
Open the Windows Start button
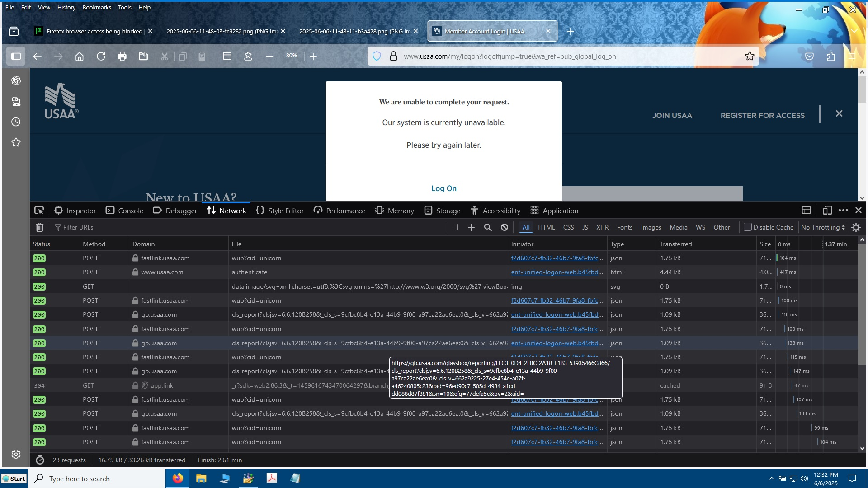tap(14, 479)
